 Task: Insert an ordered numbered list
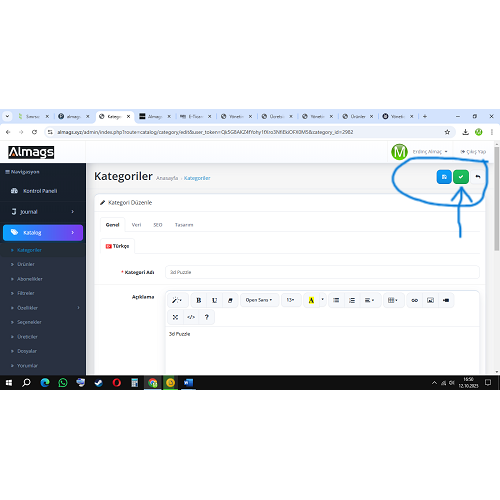(352, 300)
